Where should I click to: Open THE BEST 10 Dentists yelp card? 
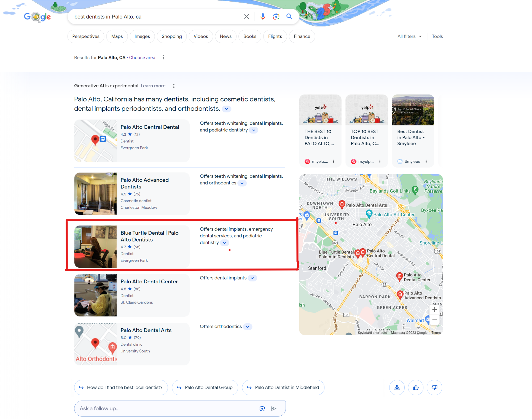click(x=320, y=131)
